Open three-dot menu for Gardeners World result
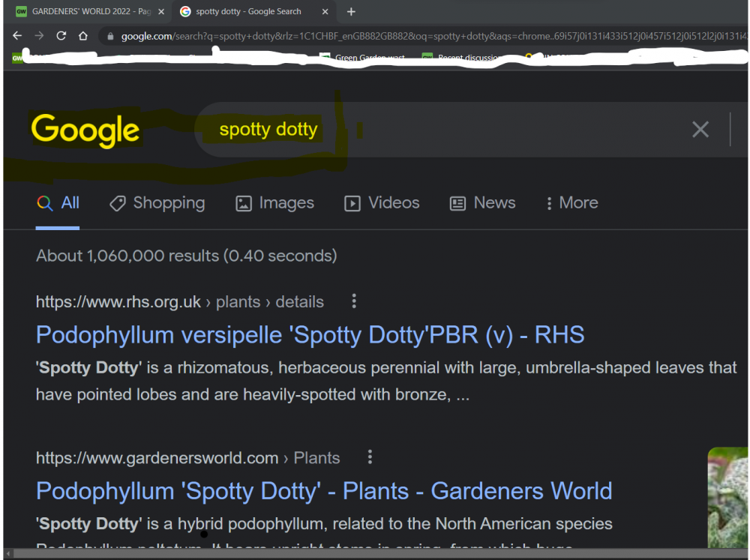750x560 pixels. point(370,457)
